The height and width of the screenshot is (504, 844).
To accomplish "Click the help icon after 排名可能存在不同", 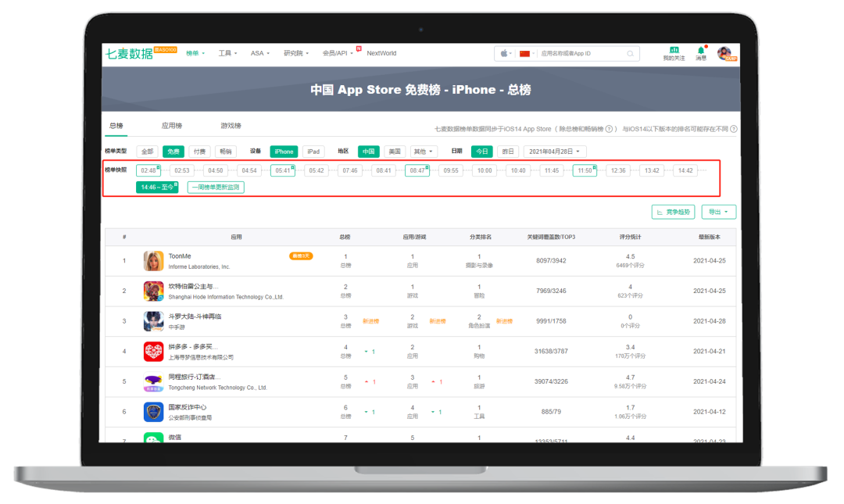I will (x=734, y=129).
